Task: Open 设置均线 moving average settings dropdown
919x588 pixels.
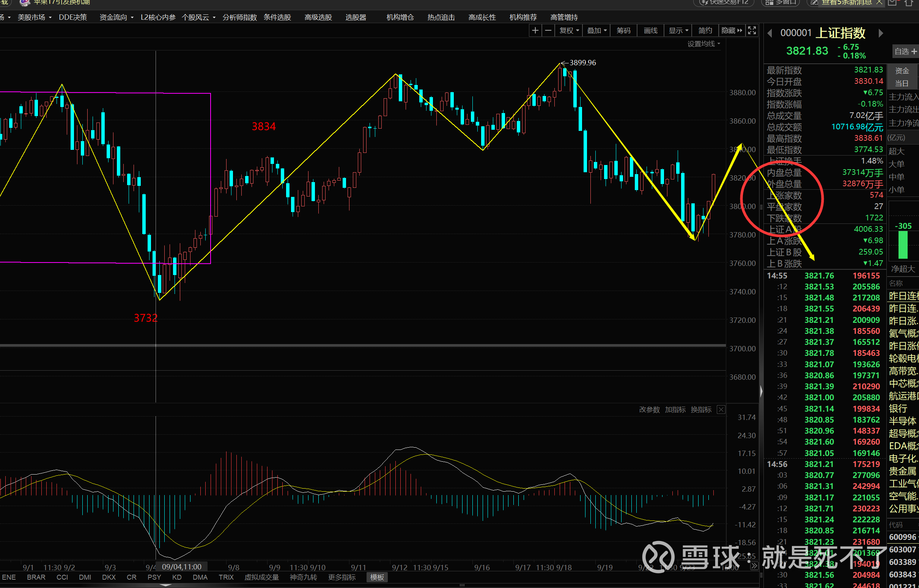Action: coord(703,44)
